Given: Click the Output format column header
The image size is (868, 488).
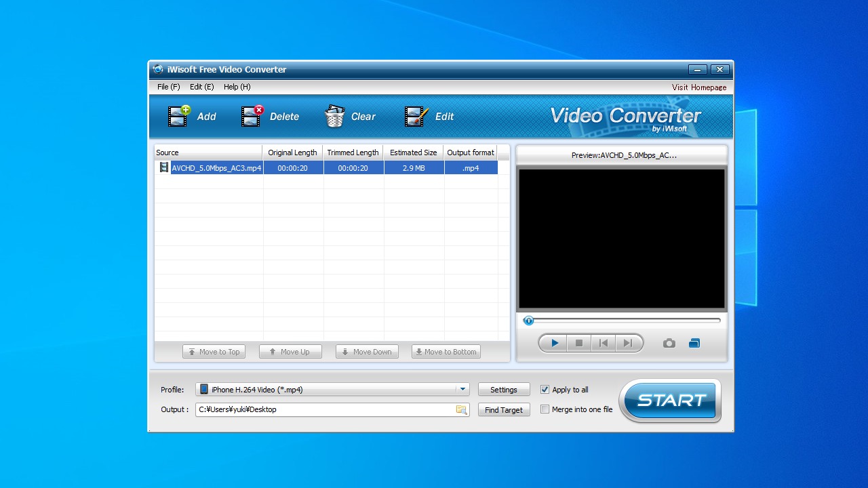Looking at the screenshot, I should (471, 152).
